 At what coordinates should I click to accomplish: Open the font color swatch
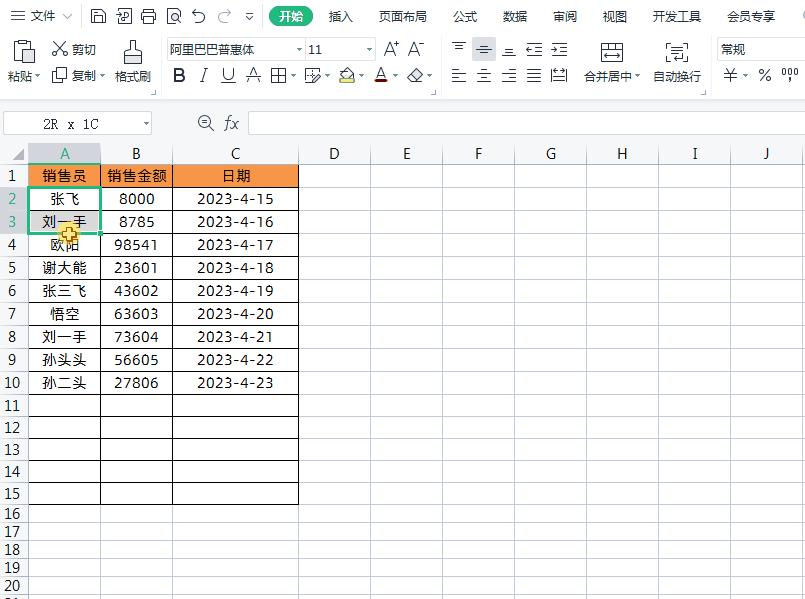(381, 75)
